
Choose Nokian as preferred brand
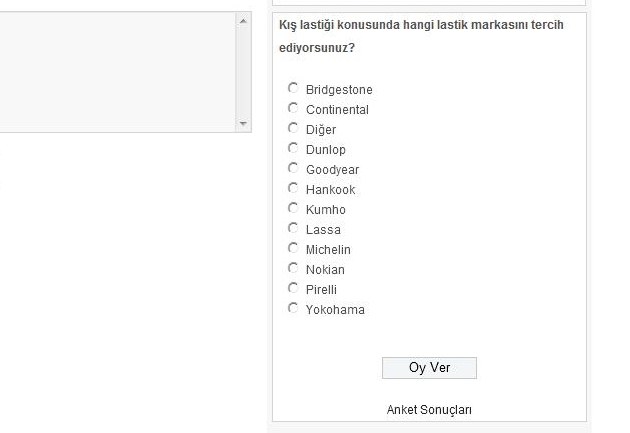[x=293, y=268]
